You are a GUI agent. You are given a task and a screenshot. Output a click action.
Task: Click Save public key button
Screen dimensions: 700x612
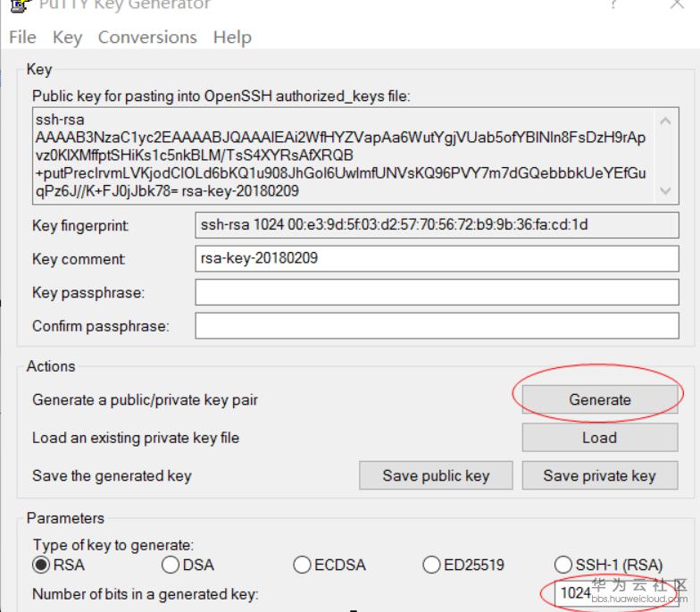[436, 475]
